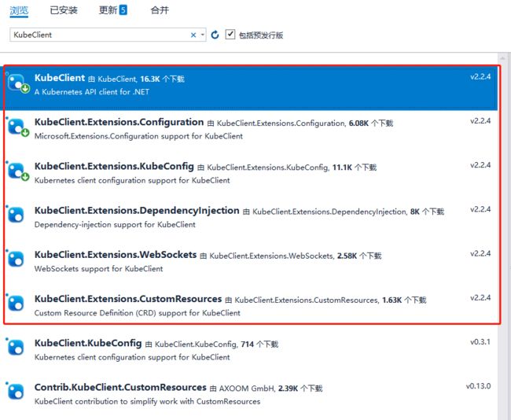511x420 pixels.
Task: Click the KubeClient.Extensions.DependencyInjection package icon
Action: point(16,215)
